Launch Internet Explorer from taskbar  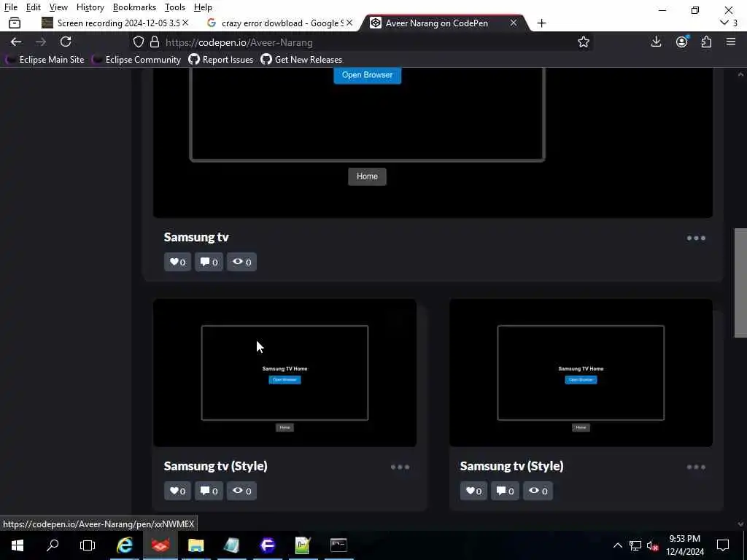pyautogui.click(x=124, y=545)
